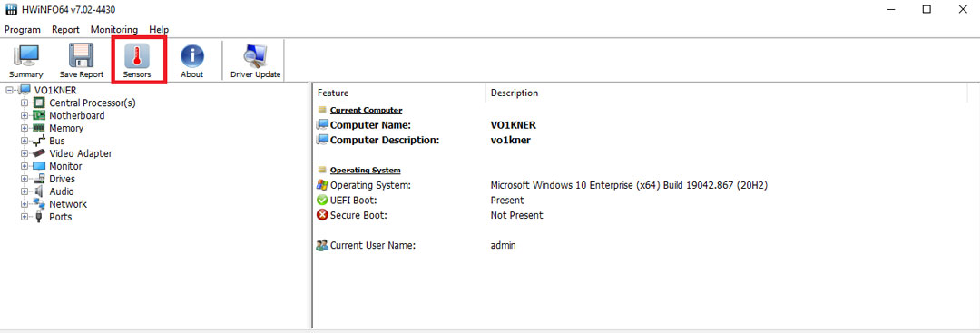Select the Network icon in tree

click(39, 203)
